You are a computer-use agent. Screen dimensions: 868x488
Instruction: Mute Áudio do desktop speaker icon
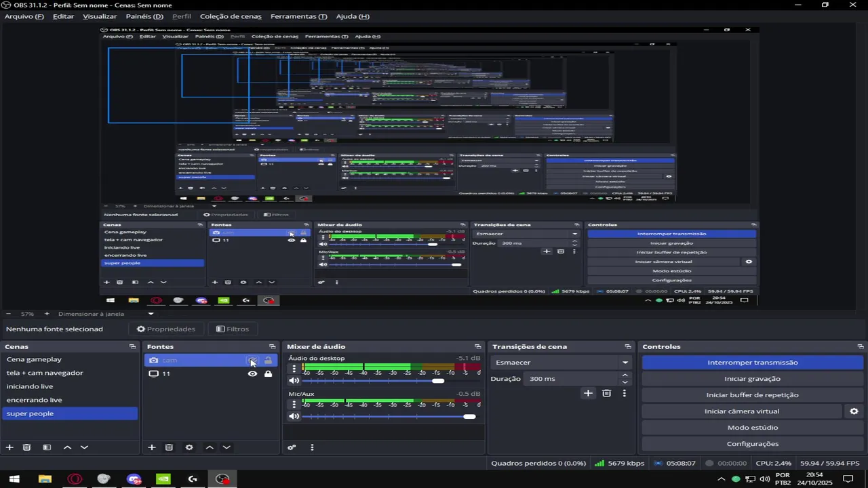(294, 381)
